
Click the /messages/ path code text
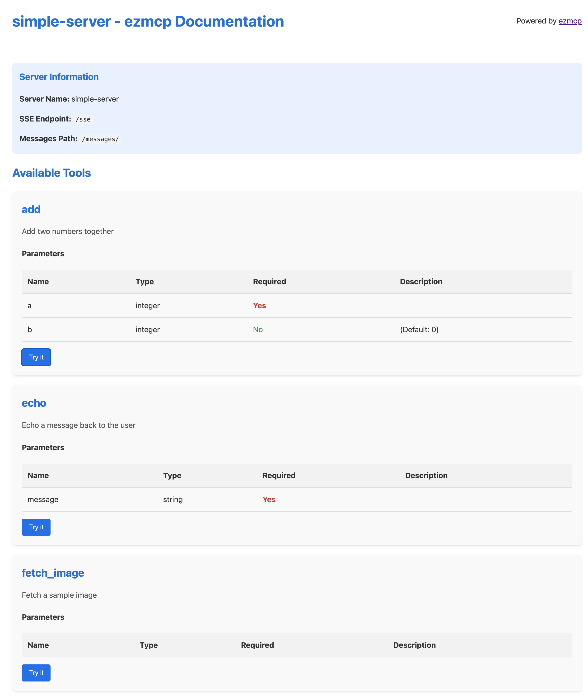pyautogui.click(x=100, y=139)
